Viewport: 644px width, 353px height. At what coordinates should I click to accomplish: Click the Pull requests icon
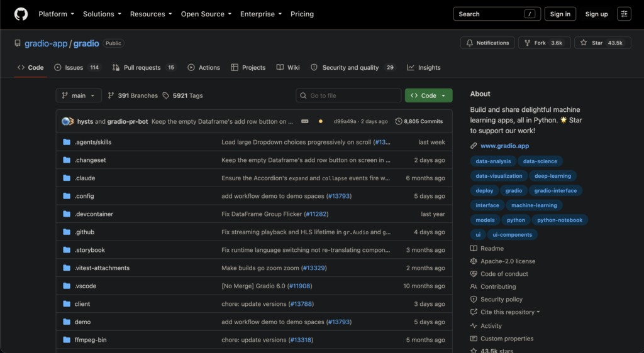pos(116,67)
